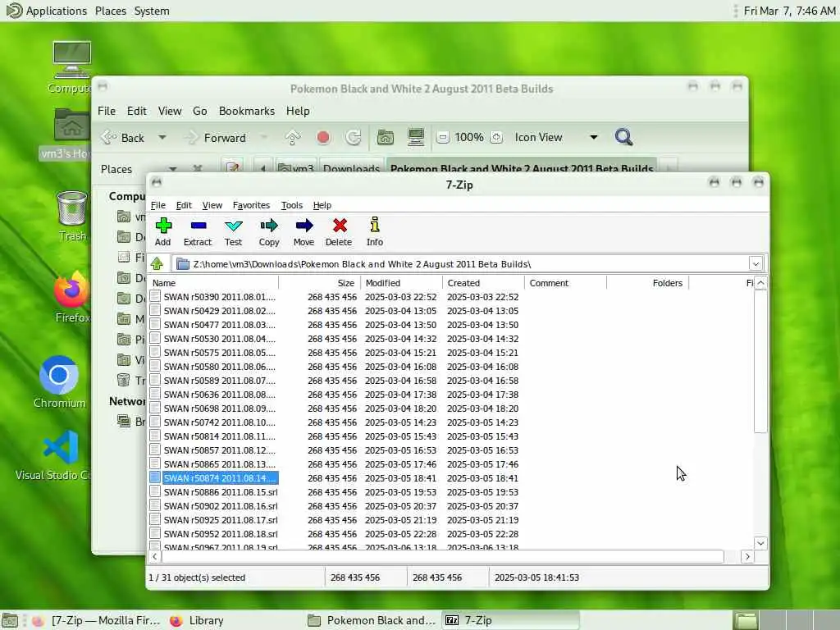Open the Places menu in top panel
840x630 pixels.
point(111,11)
